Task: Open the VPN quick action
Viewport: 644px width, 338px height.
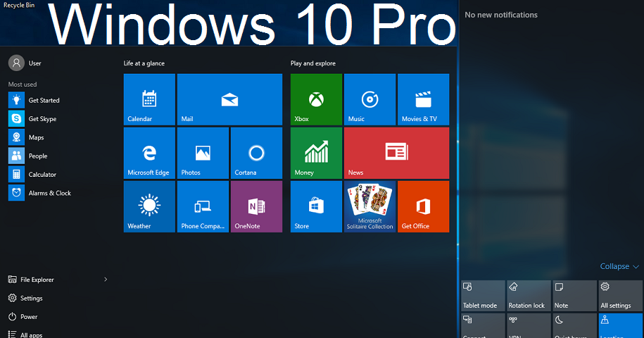Action: [529, 326]
